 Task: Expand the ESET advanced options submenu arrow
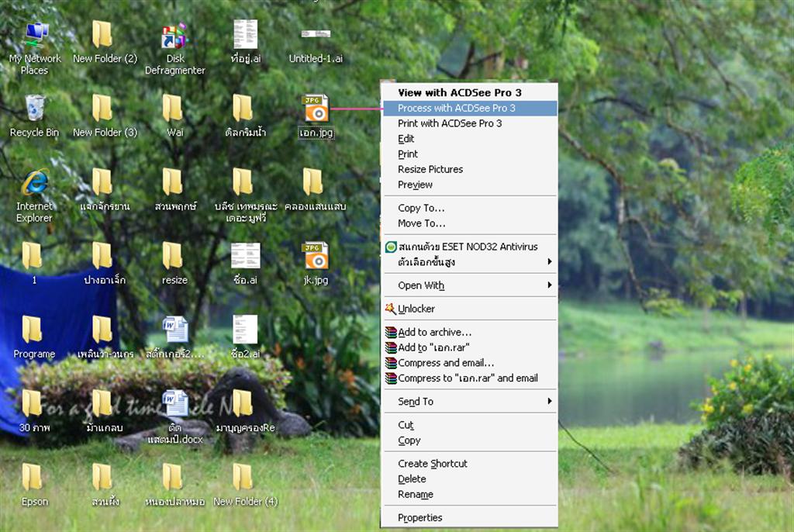[x=549, y=262]
